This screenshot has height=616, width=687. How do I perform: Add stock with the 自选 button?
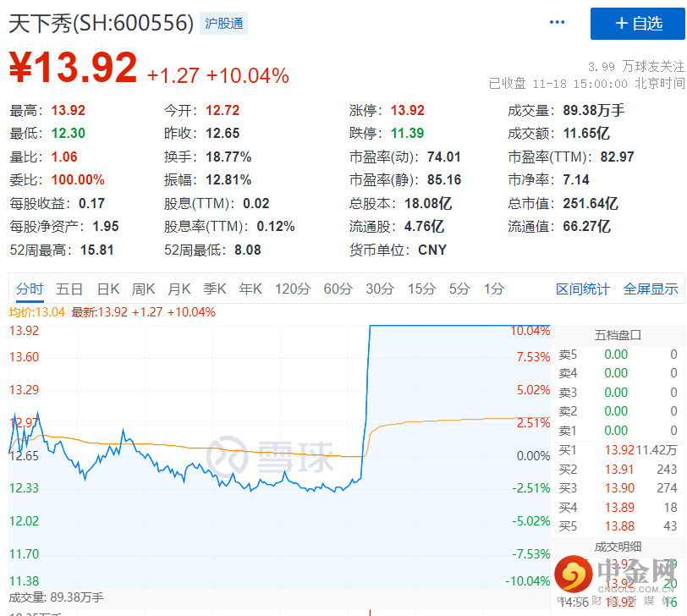[637, 24]
